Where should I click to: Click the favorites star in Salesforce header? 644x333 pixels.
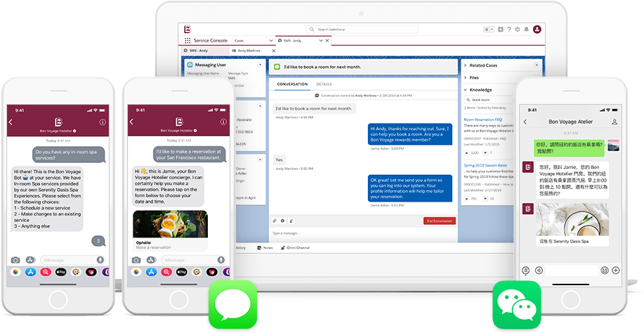(487, 30)
